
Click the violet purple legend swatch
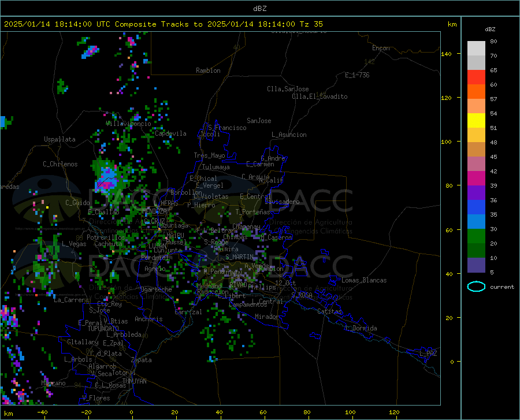click(x=476, y=193)
